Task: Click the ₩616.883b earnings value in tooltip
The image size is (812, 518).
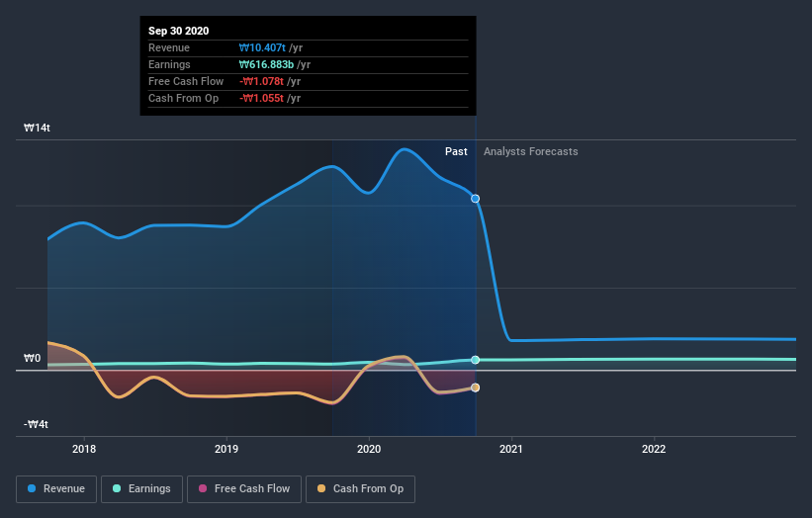Action: [266, 64]
